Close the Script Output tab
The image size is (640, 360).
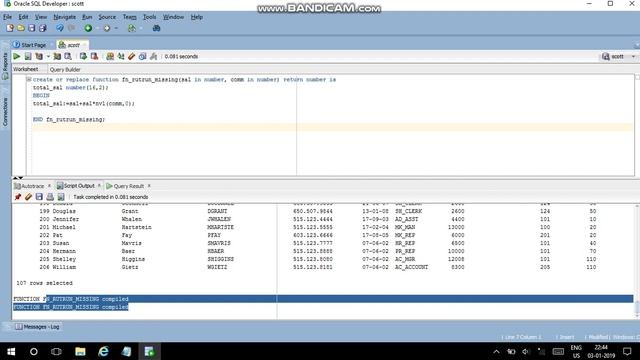99,186
